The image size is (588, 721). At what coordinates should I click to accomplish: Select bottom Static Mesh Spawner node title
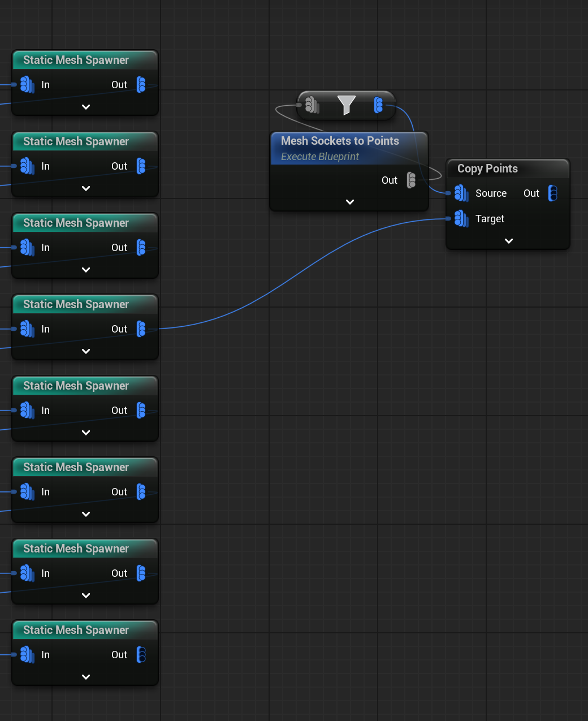[x=76, y=630]
